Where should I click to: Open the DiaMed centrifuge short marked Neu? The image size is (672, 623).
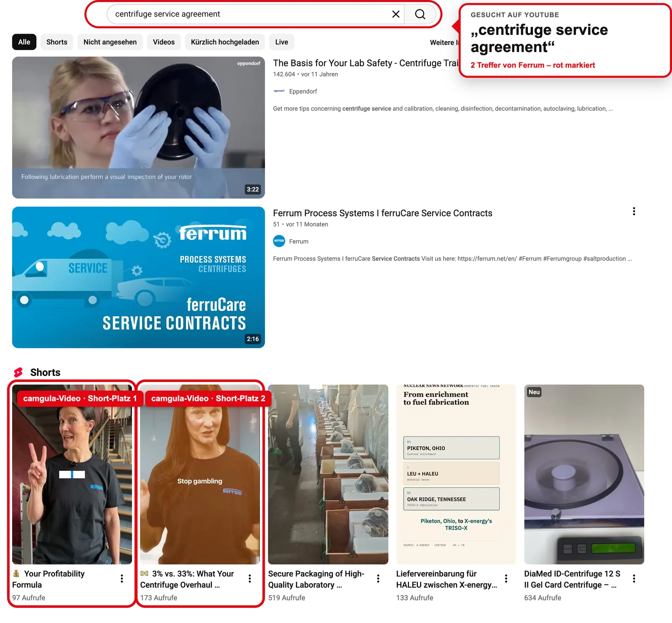point(584,474)
